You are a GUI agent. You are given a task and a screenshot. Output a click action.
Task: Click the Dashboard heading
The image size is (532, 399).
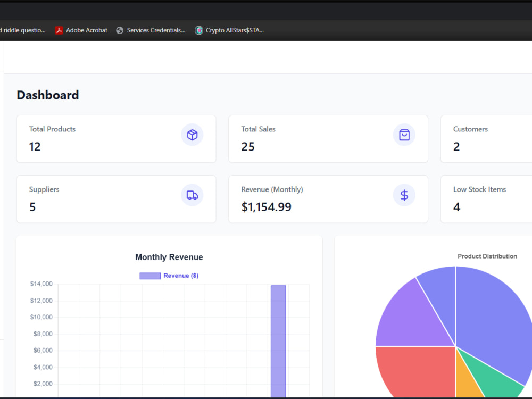pyautogui.click(x=48, y=95)
